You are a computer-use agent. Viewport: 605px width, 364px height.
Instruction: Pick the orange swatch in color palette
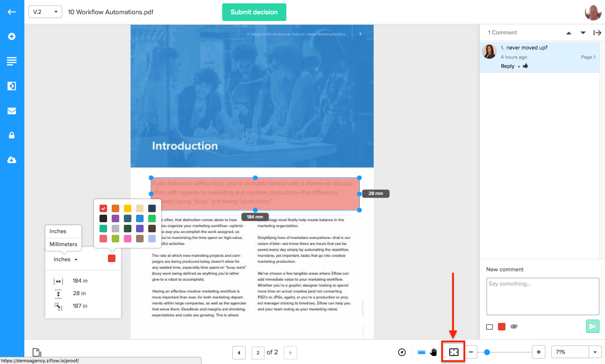pos(115,208)
